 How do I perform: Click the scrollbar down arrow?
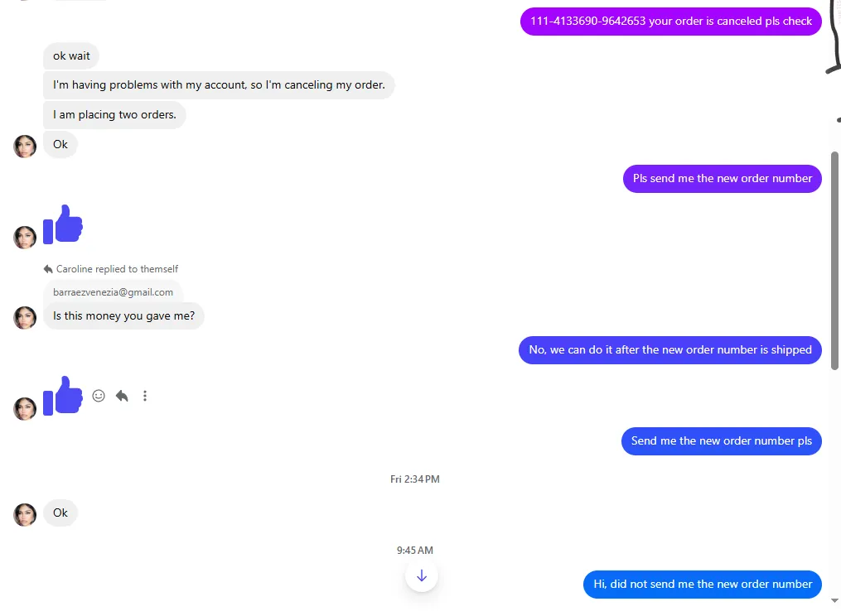pyautogui.click(x=834, y=600)
